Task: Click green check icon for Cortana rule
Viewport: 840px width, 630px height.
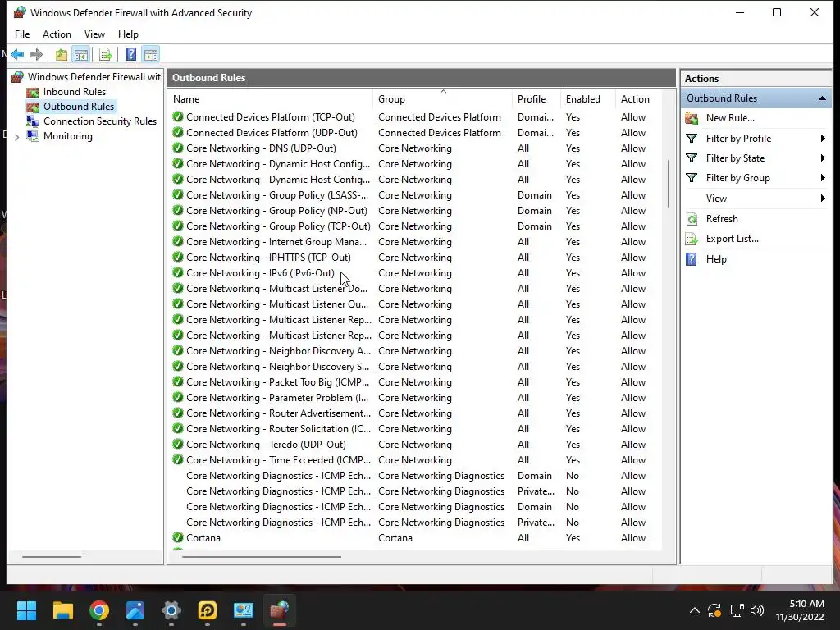Action: [x=178, y=537]
